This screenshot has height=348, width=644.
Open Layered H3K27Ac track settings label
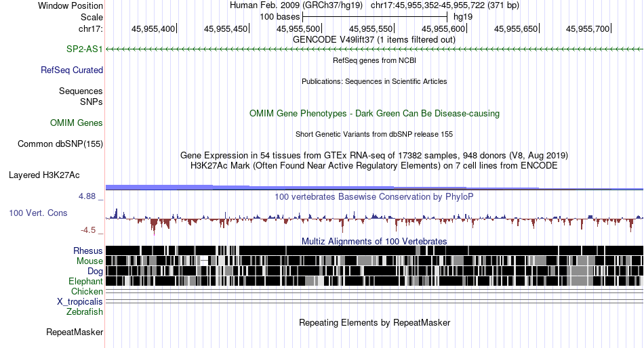[44, 175]
